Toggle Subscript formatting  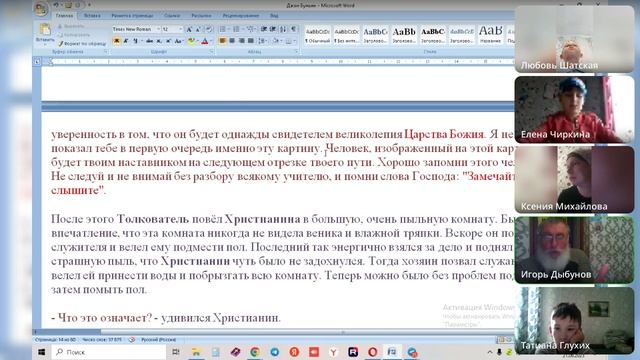(159, 41)
